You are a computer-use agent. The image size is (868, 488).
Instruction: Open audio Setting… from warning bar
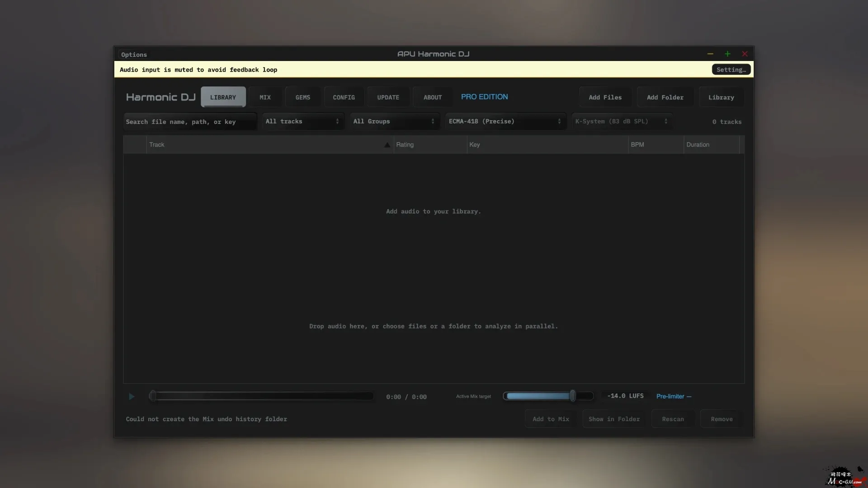731,70
